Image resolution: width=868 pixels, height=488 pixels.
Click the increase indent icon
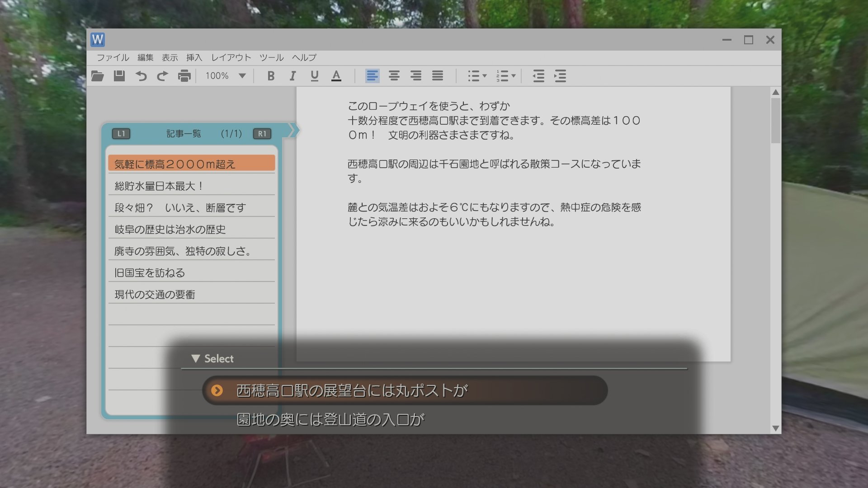560,76
